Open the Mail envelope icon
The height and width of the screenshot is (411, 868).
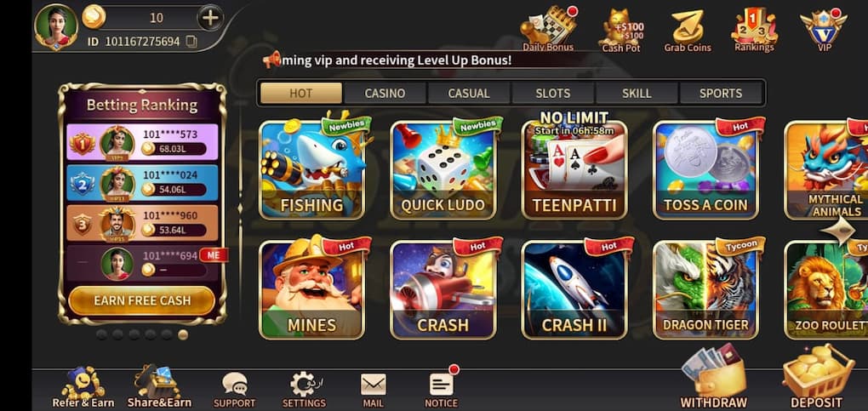click(373, 391)
